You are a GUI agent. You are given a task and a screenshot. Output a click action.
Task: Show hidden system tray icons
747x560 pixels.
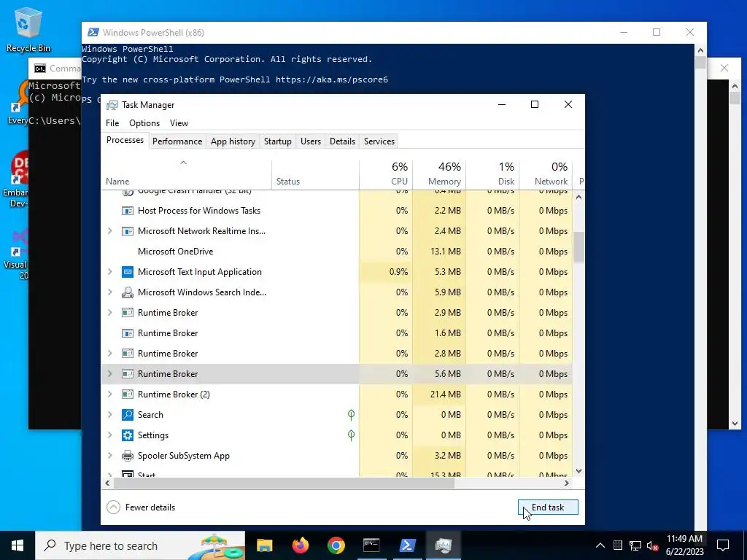(600, 545)
